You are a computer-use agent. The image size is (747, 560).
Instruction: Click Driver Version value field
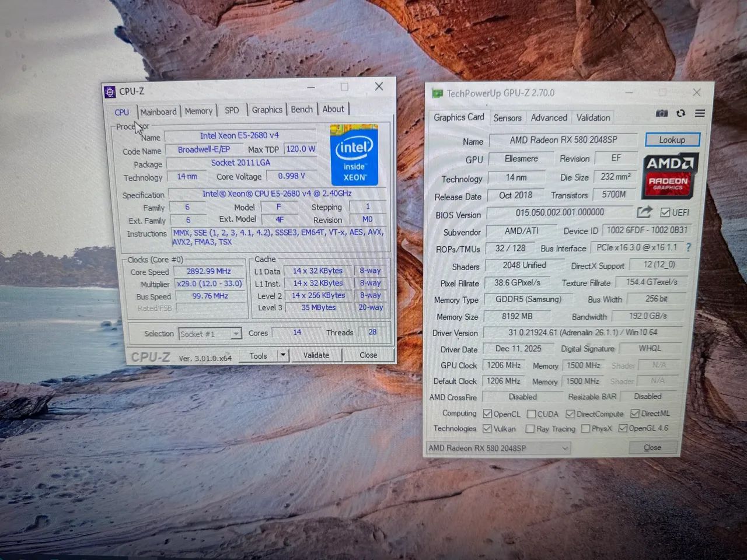582,332
